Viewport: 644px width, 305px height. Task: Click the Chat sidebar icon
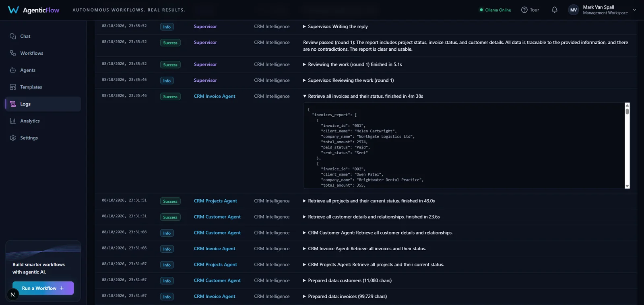point(13,36)
